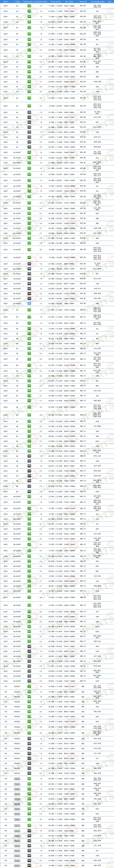Click the petrol icon in the A6 4B2 ATX, BBG row
This screenshot has width=114, height=868.
point(29,426)
